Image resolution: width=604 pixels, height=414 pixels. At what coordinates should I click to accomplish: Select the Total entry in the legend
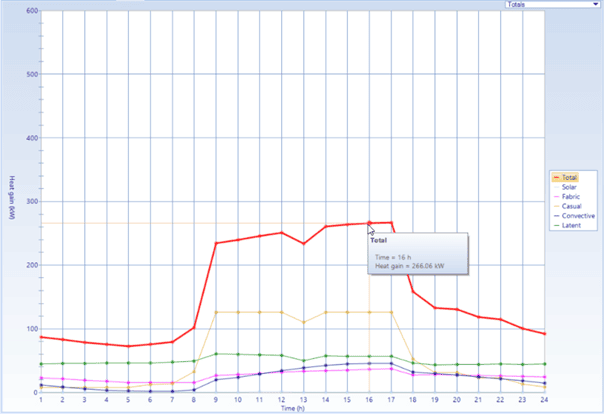pos(570,176)
